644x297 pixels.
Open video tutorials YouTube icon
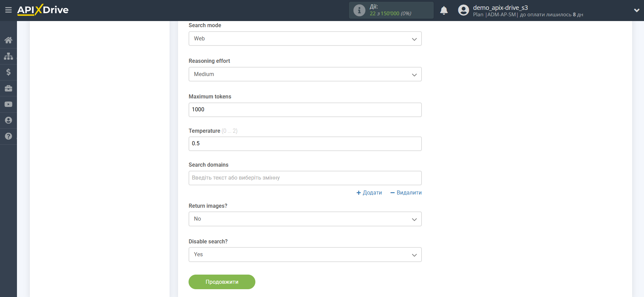tap(8, 104)
